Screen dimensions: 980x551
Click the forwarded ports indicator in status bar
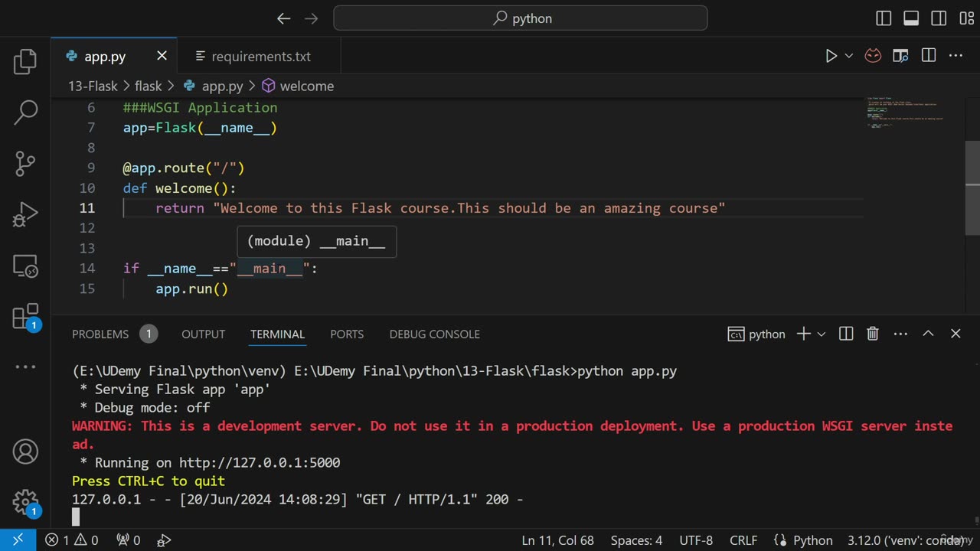click(128, 540)
